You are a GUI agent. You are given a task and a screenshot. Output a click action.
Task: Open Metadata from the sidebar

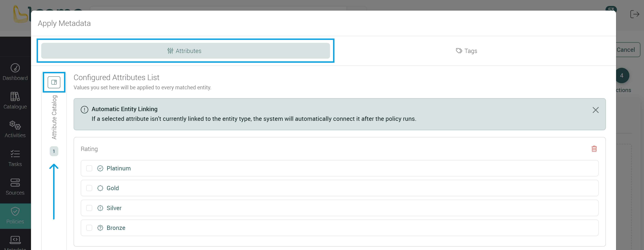click(15, 243)
